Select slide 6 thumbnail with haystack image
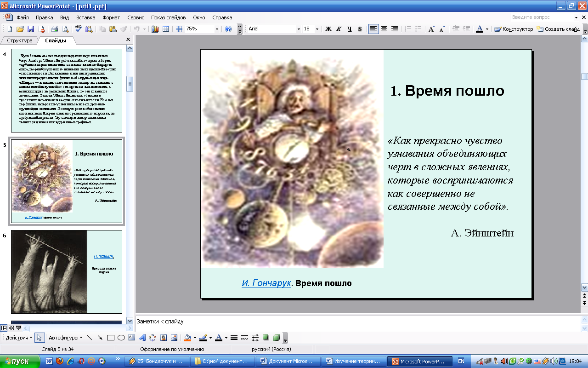This screenshot has height=368, width=588. pos(67,272)
